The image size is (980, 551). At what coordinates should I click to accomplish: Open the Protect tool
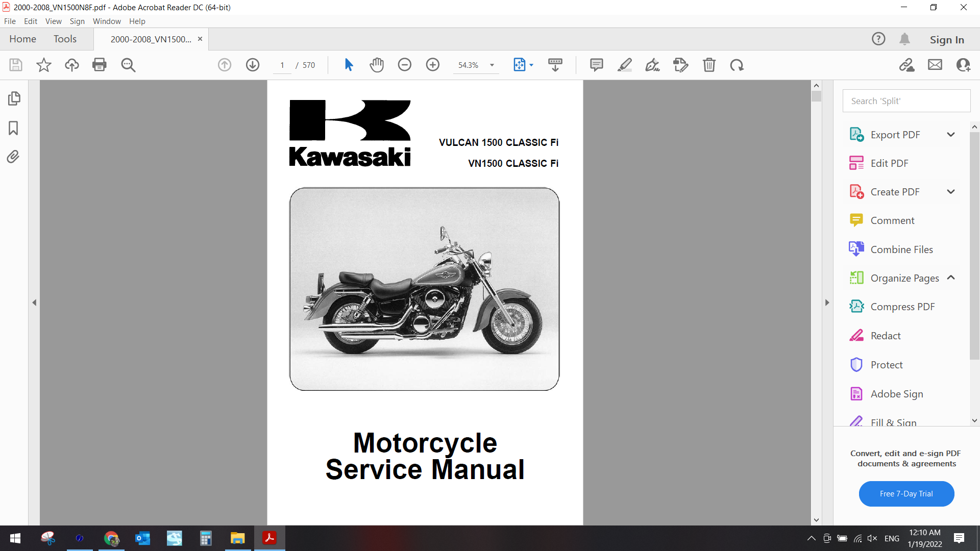coord(887,365)
